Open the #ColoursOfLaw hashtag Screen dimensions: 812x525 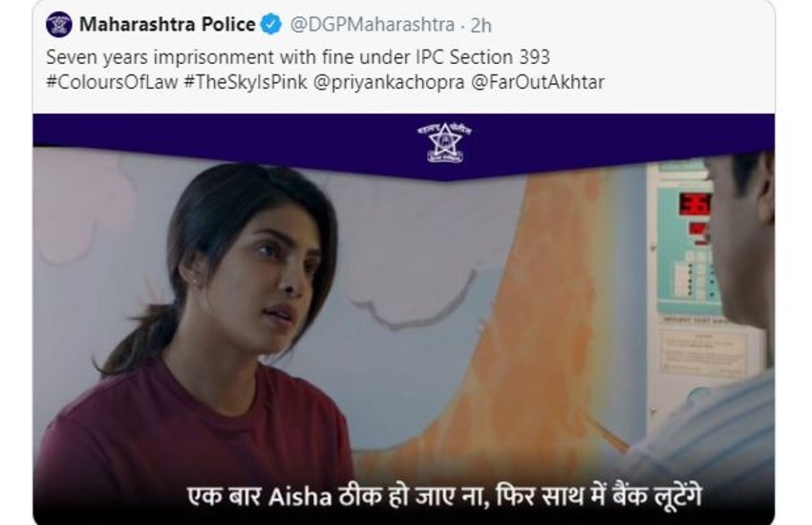112,82
